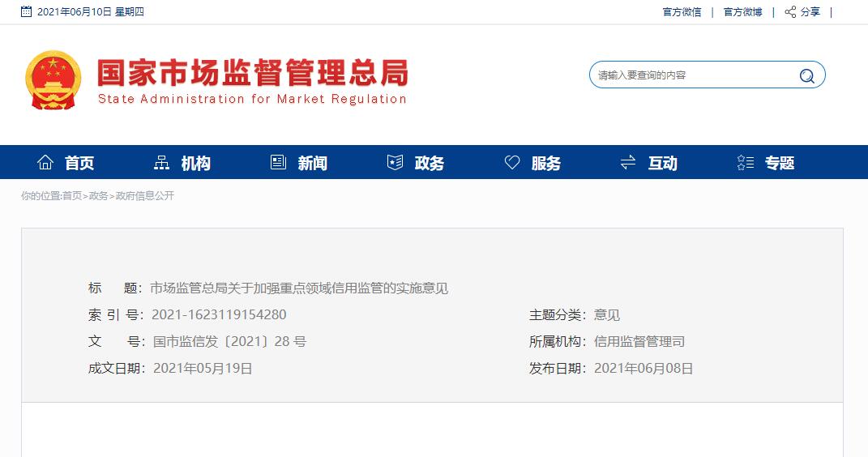
Task: Click the 所属机构 value 信用监督管理司
Action: click(x=639, y=341)
